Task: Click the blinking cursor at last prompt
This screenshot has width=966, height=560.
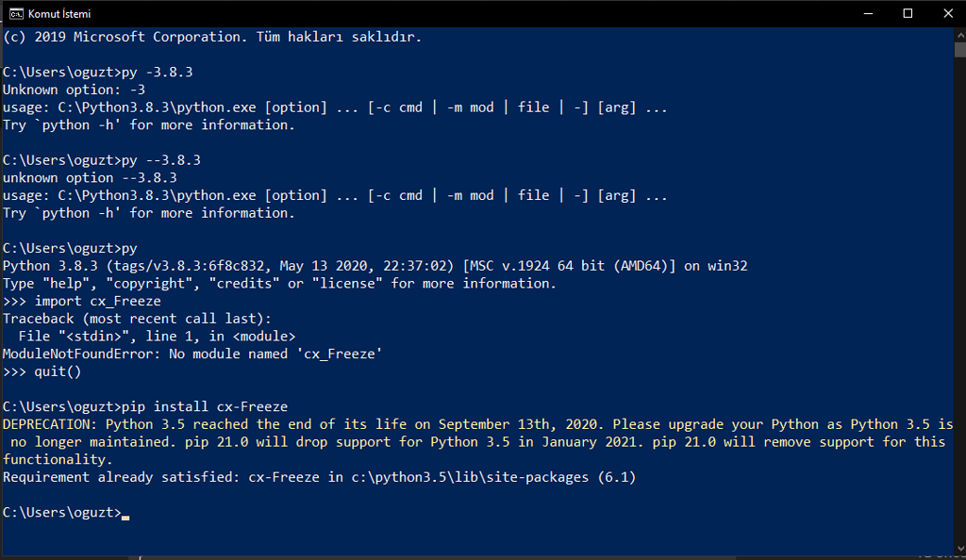Action: [125, 518]
